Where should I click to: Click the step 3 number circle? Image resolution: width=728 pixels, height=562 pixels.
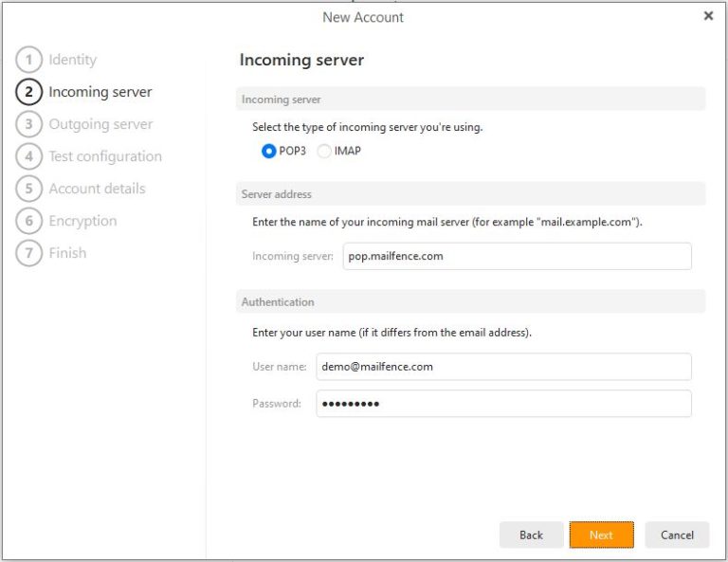tap(29, 124)
